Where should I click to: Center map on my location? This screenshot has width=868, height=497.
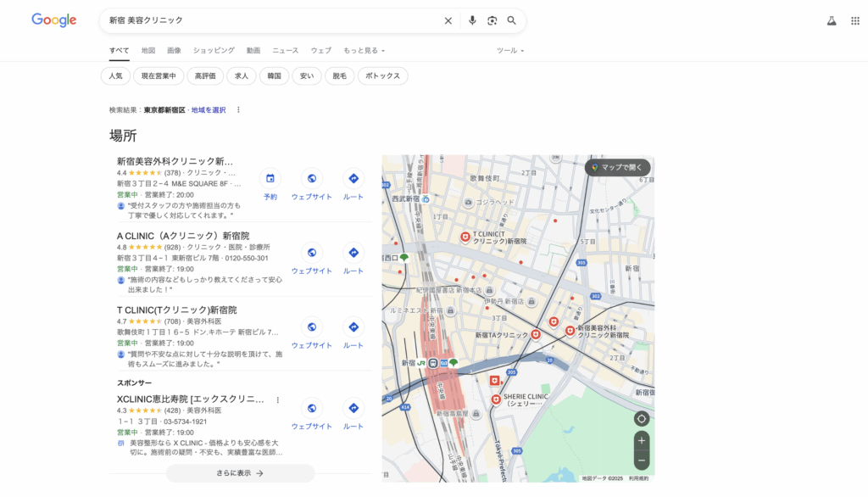(x=642, y=418)
